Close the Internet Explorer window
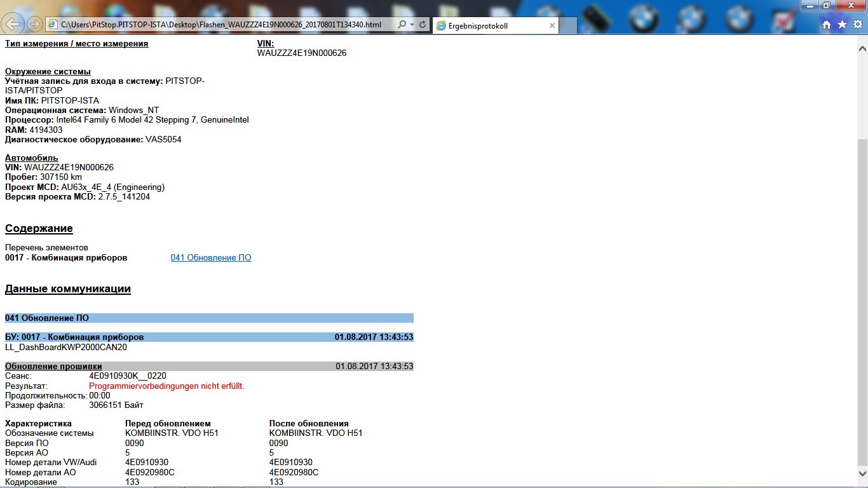The image size is (868, 488). 850,5
